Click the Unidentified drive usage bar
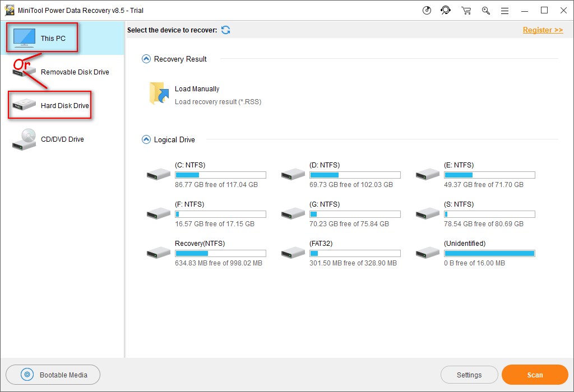Screen dimensions: 574x392 [489, 254]
